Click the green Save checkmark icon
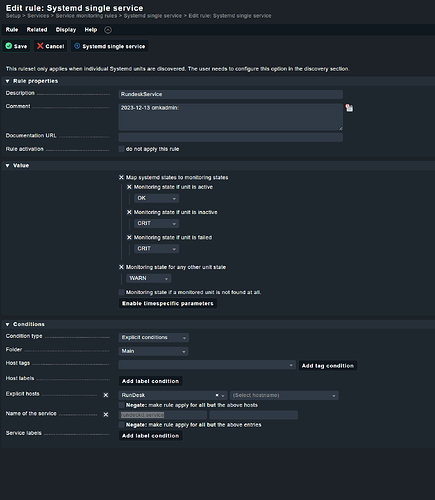 click(x=9, y=46)
